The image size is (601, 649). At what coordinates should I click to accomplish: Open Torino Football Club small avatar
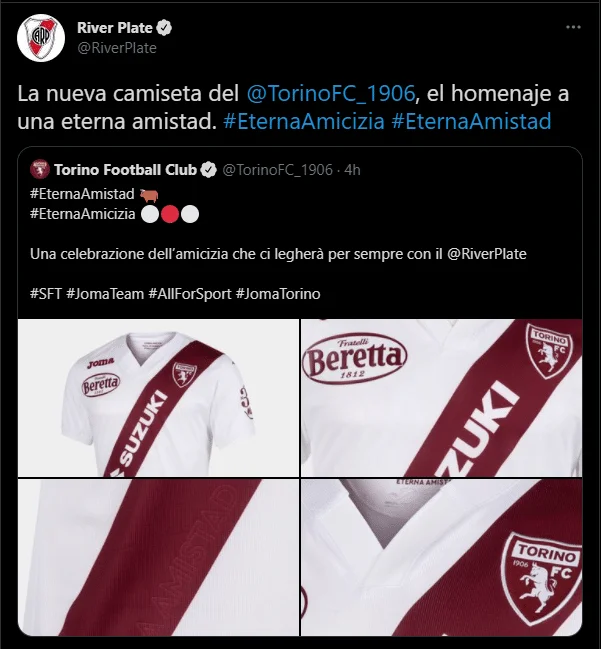[40, 169]
